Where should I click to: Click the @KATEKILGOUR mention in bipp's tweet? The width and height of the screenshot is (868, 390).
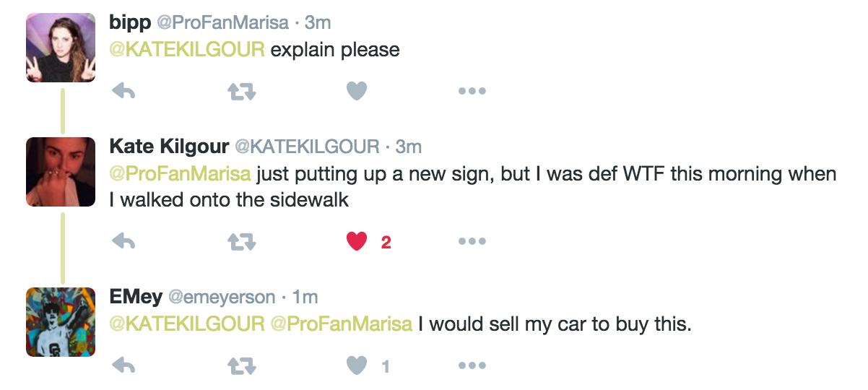186,50
